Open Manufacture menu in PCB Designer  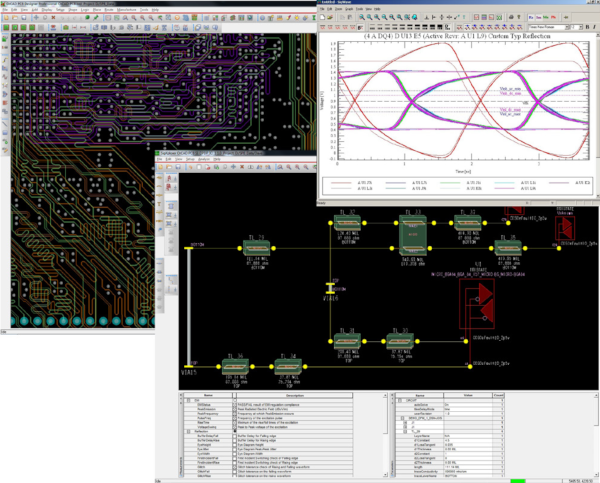[x=127, y=10]
